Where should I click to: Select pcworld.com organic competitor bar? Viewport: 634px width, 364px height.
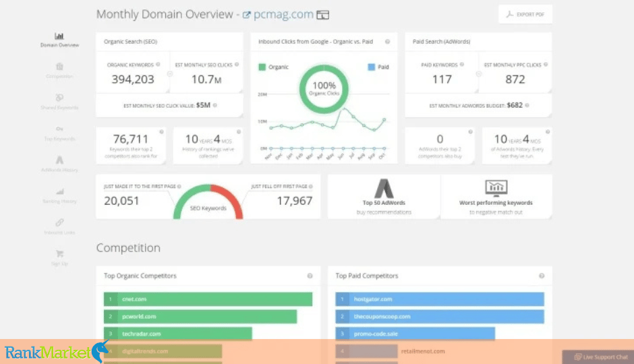(x=200, y=317)
